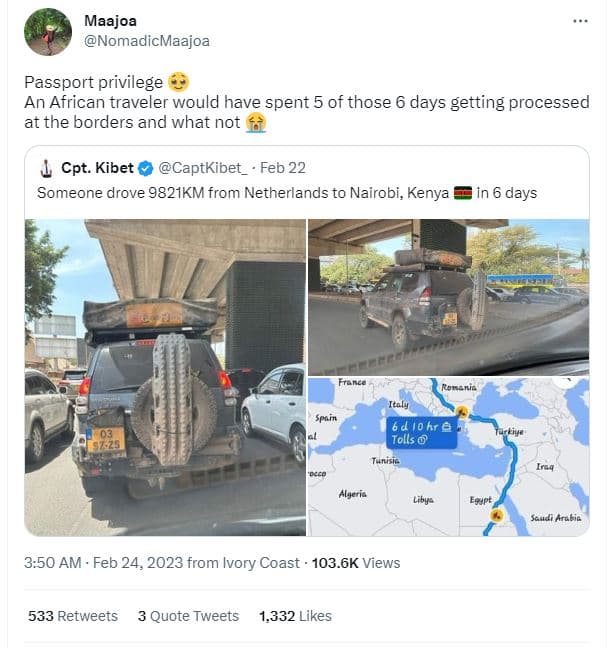Click the @NomadicMaajoa handle
This screenshot has width=615, height=648.
[147, 41]
